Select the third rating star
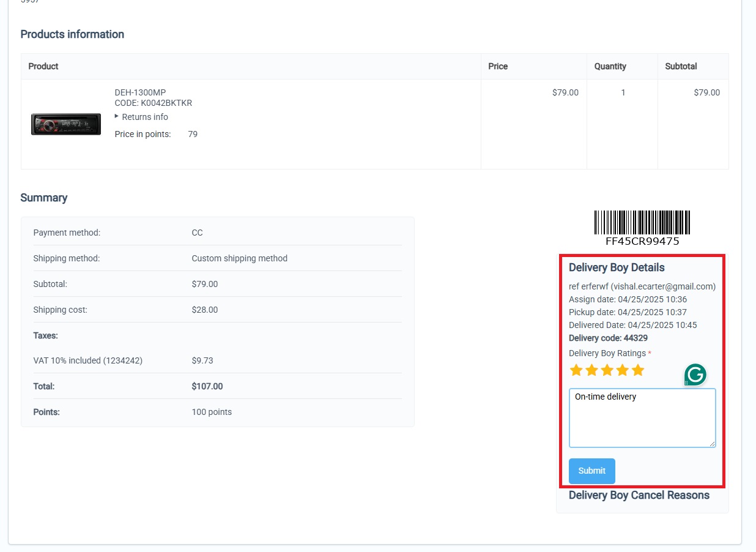This screenshot has height=552, width=756. [607, 370]
